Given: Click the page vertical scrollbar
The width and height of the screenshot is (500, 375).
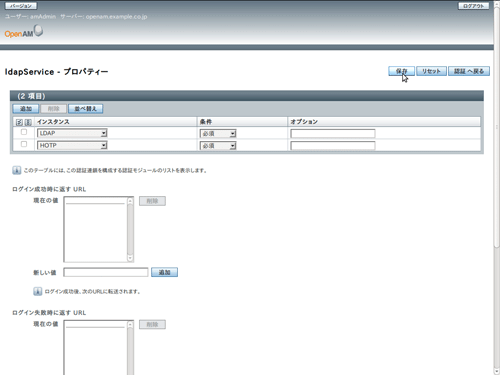Looking at the screenshot, I should (497, 187).
